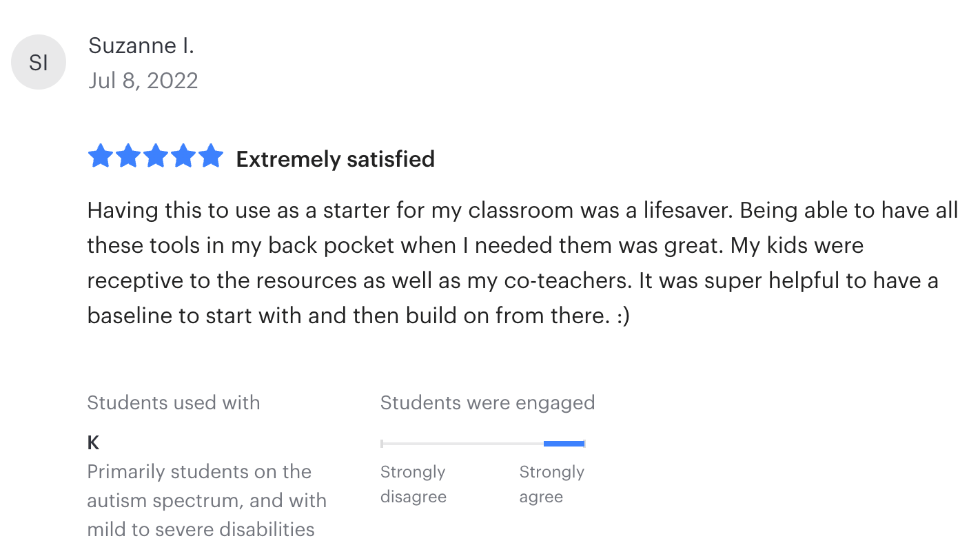Click the left end of engagement slider
This screenshot has height=554, width=980.
(x=382, y=444)
